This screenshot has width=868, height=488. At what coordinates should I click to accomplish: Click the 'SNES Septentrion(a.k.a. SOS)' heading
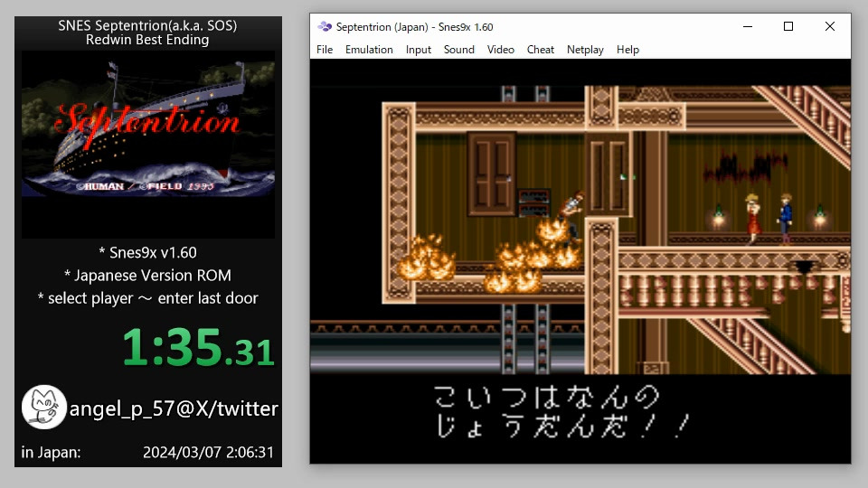click(x=147, y=25)
